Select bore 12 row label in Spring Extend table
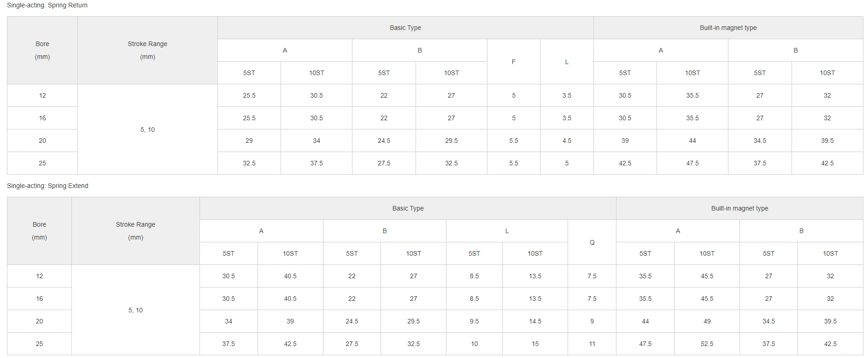 click(39, 276)
